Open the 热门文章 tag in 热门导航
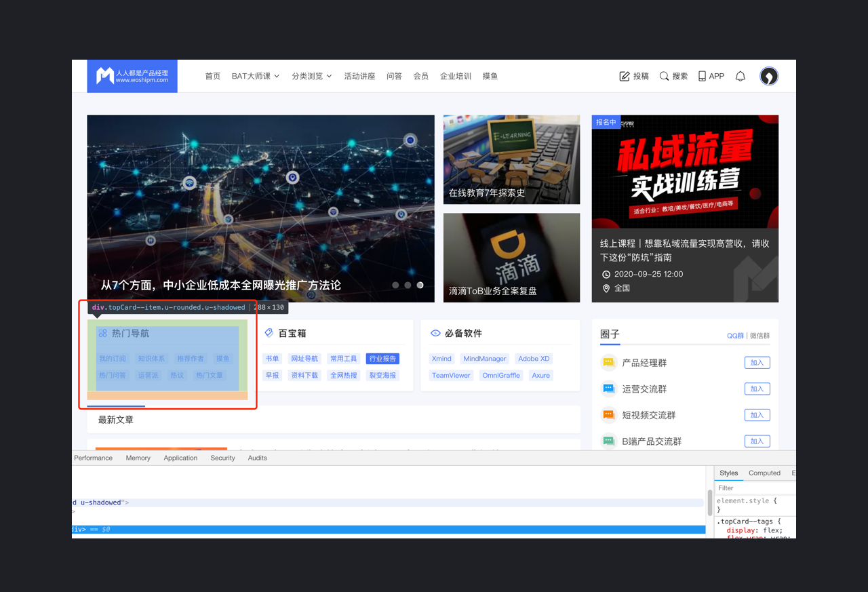 click(210, 375)
